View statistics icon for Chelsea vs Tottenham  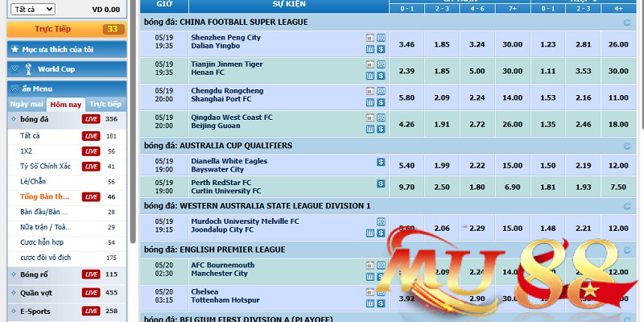pyautogui.click(x=370, y=303)
